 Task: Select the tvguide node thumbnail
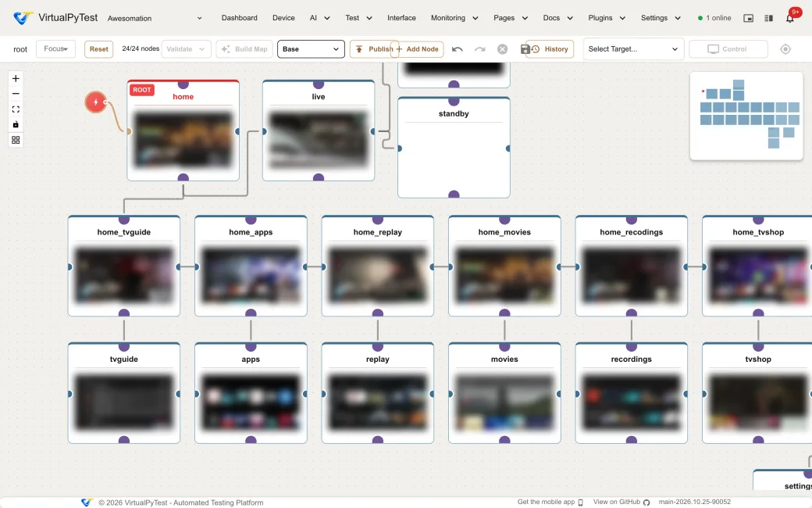pos(124,402)
